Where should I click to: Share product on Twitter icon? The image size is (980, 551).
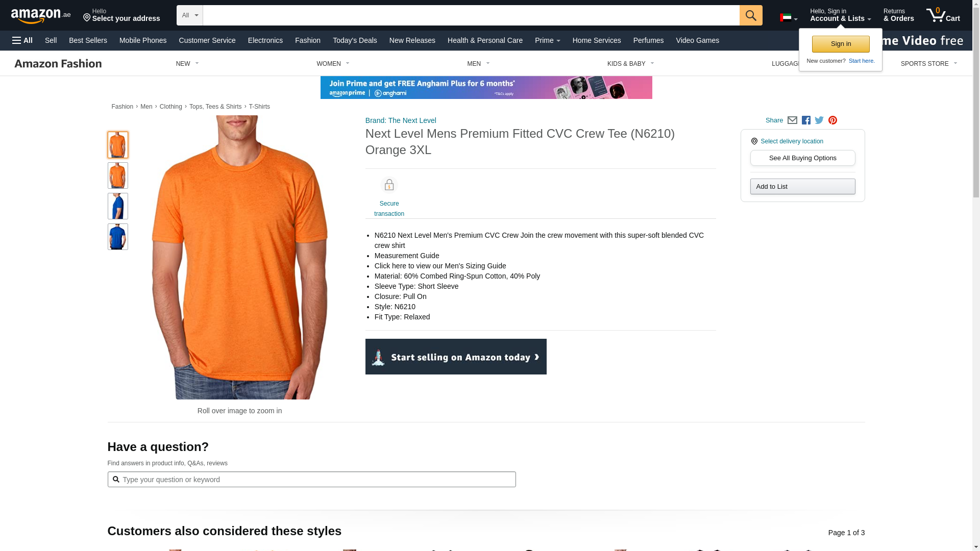(x=819, y=120)
